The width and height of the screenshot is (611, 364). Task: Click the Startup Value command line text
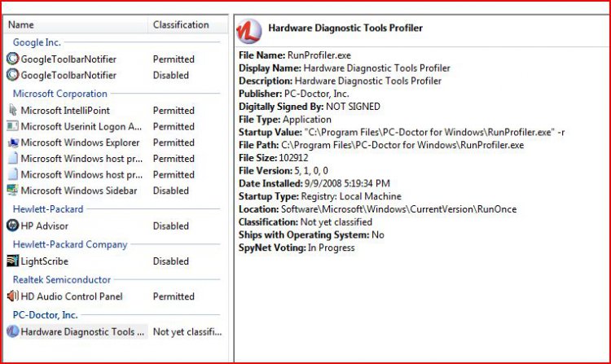(x=434, y=133)
